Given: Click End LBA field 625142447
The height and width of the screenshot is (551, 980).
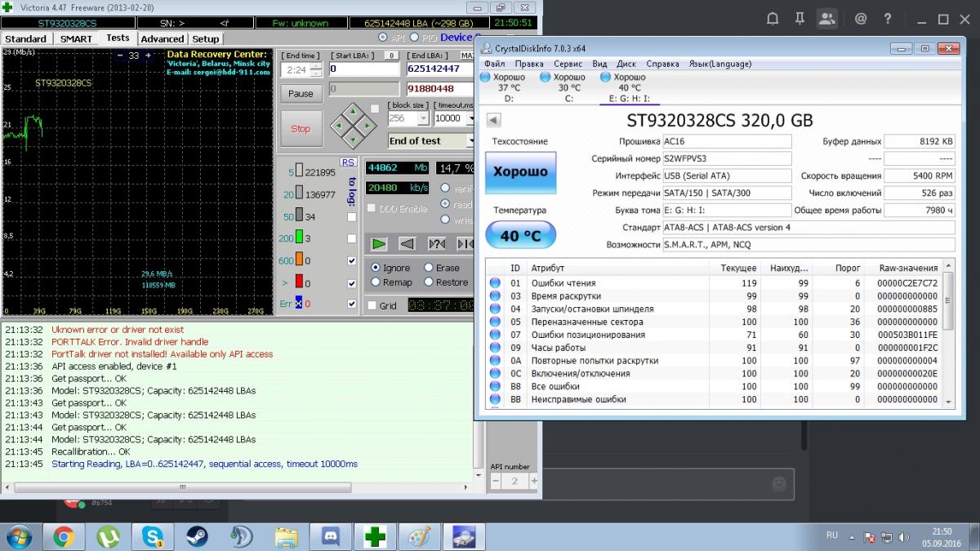Looking at the screenshot, I should (x=440, y=69).
